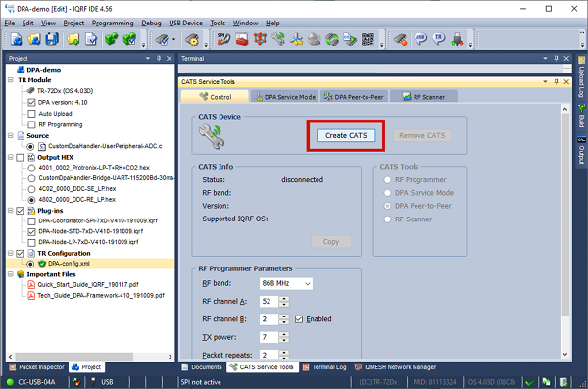
Task: Switch to the DPA Service Mode tab
Action: point(284,97)
